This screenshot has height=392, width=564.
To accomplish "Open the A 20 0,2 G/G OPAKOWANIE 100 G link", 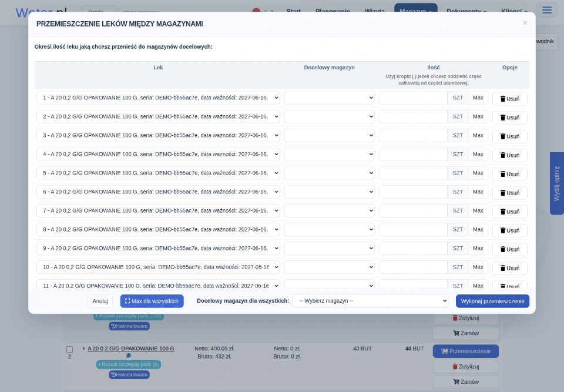I will click(x=131, y=349).
